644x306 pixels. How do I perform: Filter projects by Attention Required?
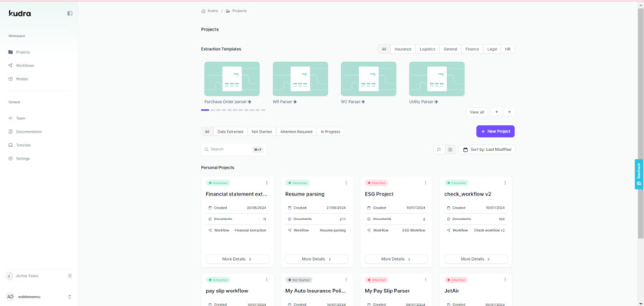[x=296, y=132]
